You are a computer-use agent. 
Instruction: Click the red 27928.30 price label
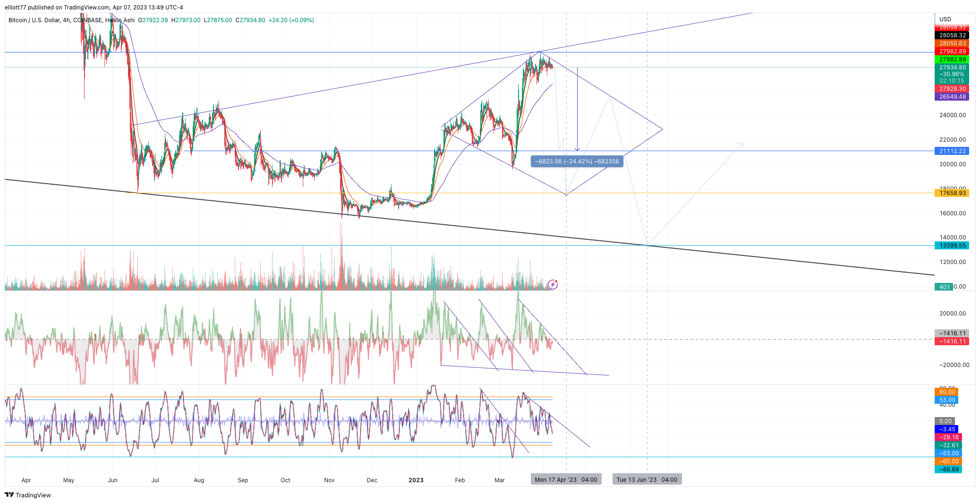pos(952,89)
